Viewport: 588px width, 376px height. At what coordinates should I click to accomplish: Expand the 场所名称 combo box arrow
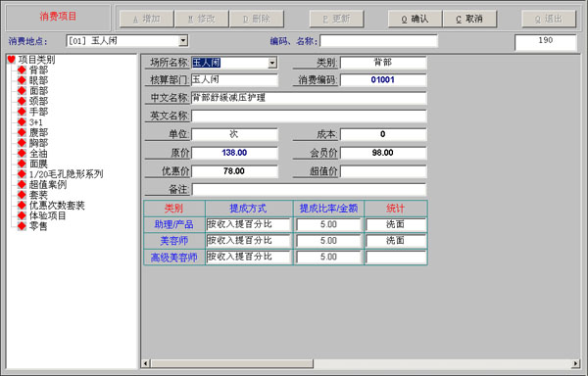[272, 63]
